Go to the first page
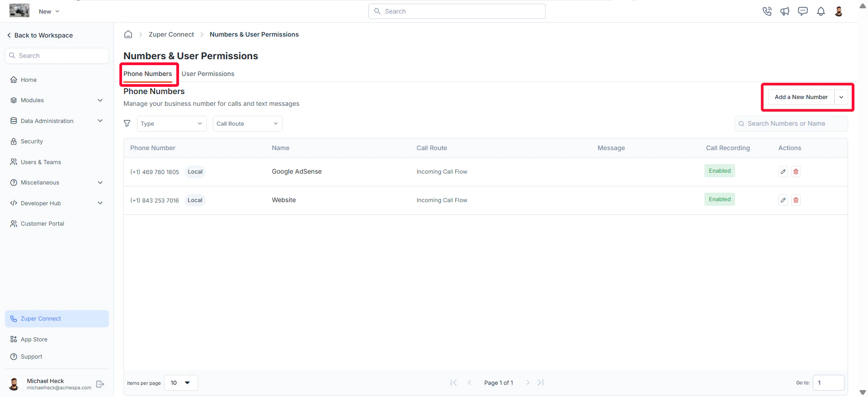868x397 pixels. click(453, 383)
